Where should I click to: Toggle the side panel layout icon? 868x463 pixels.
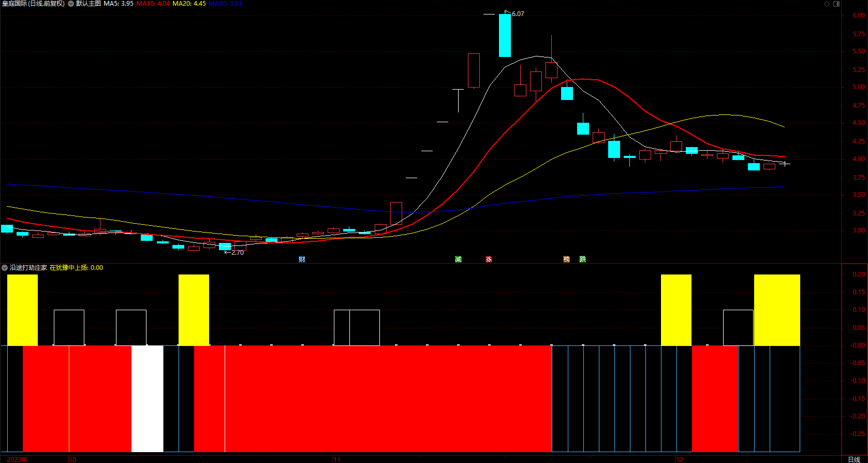[836, 4]
